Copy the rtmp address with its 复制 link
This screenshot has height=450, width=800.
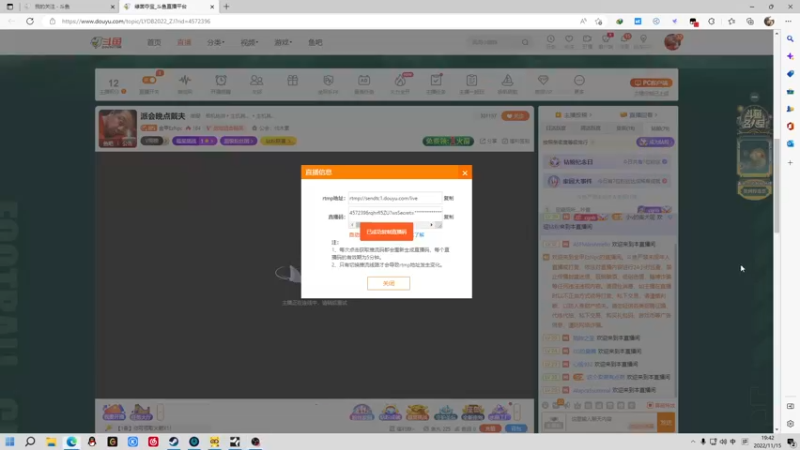[x=448, y=198]
